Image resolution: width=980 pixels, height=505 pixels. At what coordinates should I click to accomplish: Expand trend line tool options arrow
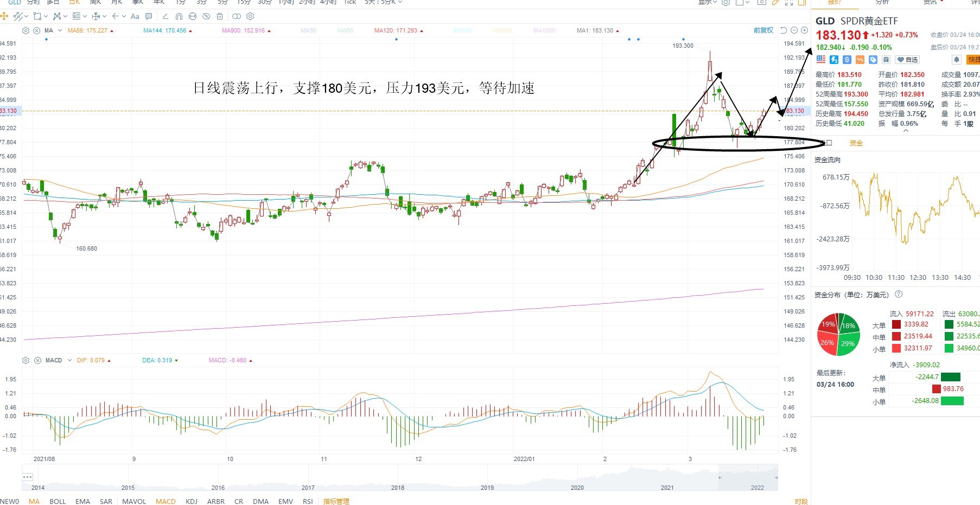[x=26, y=16]
